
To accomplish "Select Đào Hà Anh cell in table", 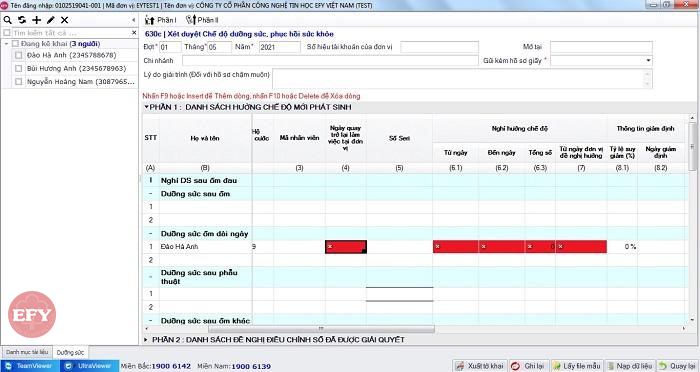I will pos(205,247).
